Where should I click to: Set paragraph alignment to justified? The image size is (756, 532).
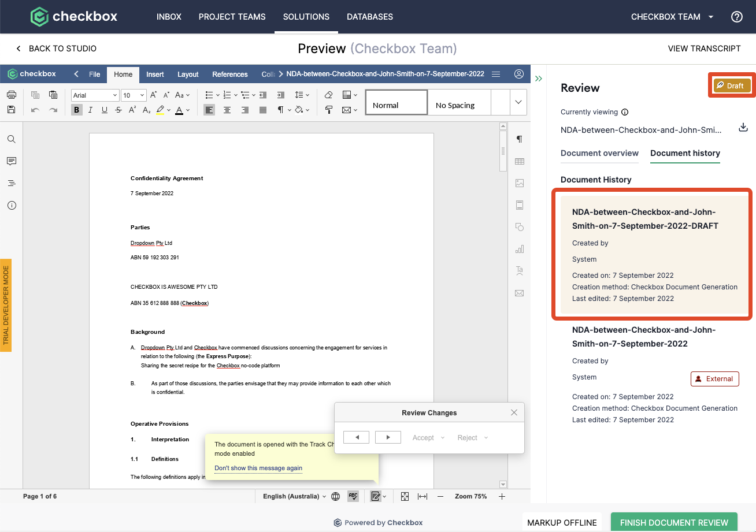[263, 110]
